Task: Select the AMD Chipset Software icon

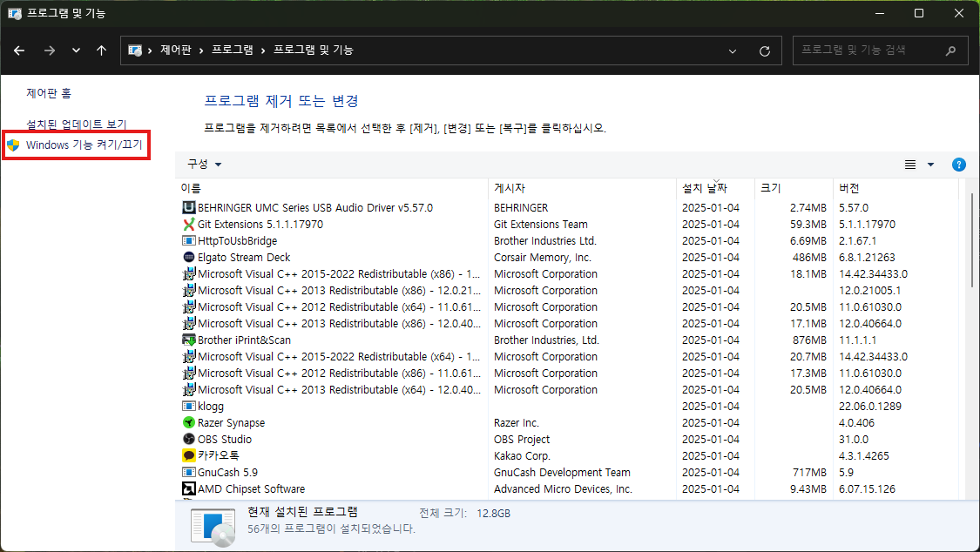Action: (x=189, y=488)
